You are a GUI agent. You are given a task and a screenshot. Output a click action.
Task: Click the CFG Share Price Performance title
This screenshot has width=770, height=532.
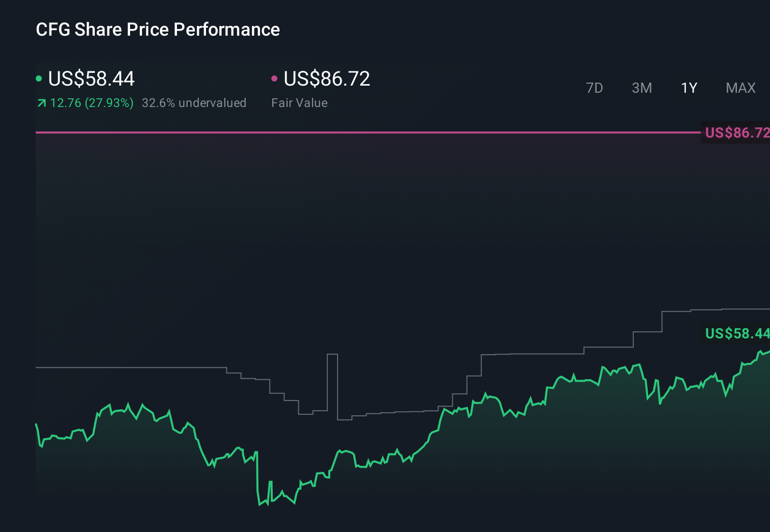coord(158,30)
